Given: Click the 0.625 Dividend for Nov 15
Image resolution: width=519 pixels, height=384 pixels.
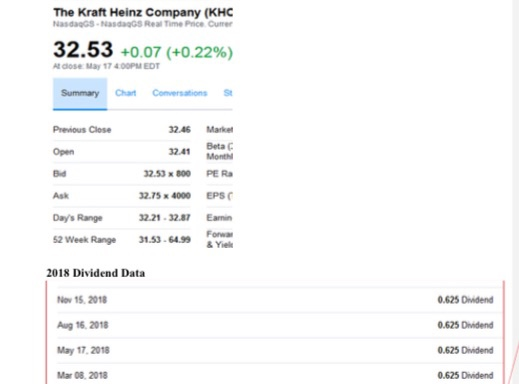Looking at the screenshot, I should (x=465, y=300).
